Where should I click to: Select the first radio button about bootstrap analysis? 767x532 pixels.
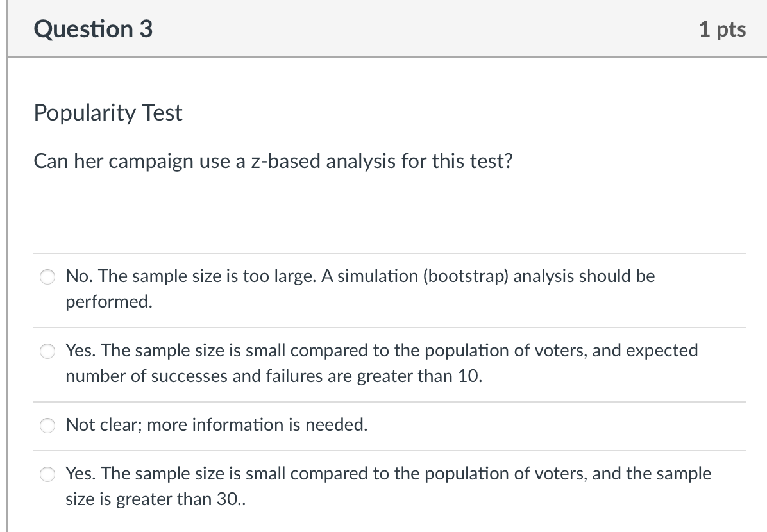point(47,277)
